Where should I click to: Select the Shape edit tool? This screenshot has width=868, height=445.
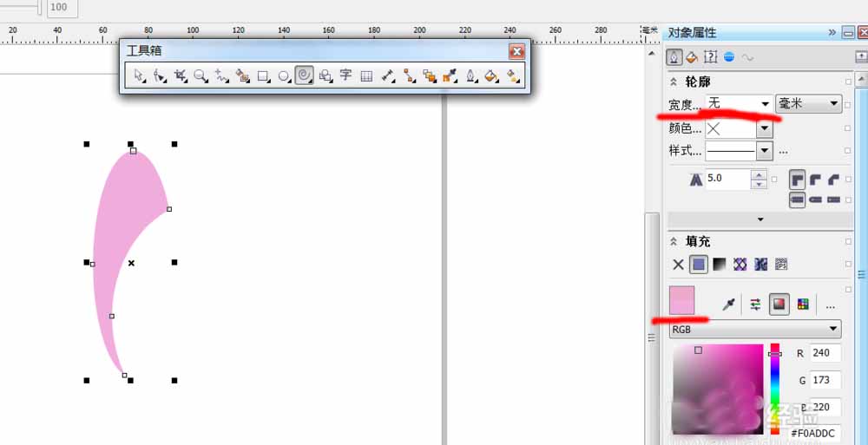point(160,75)
